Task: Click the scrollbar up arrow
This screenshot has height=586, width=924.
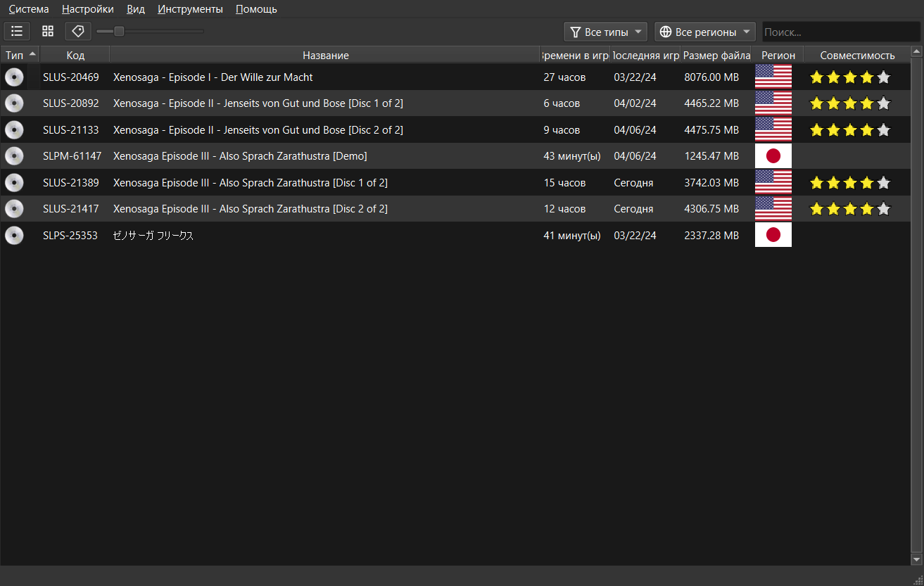Action: click(916, 51)
